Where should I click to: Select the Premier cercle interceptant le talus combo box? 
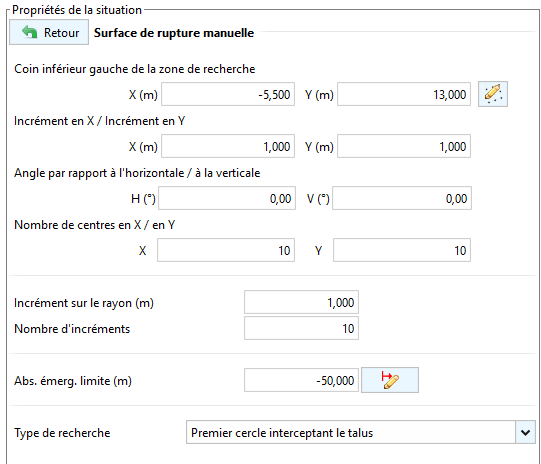(361, 432)
